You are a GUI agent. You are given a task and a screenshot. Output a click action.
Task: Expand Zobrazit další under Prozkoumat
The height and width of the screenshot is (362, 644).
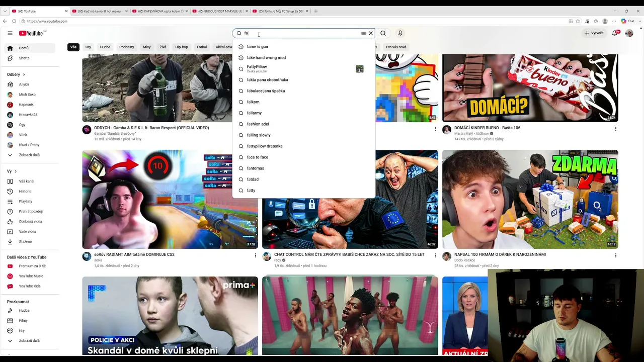(x=30, y=341)
